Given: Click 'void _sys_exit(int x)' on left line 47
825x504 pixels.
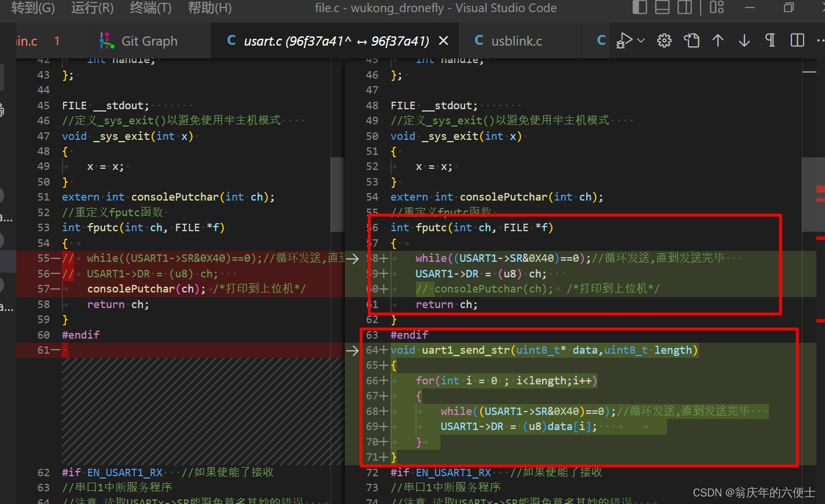Looking at the screenshot, I should (127, 136).
